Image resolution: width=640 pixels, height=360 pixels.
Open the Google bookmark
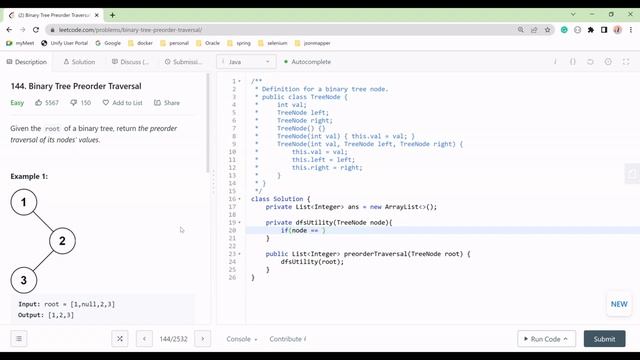coord(108,43)
